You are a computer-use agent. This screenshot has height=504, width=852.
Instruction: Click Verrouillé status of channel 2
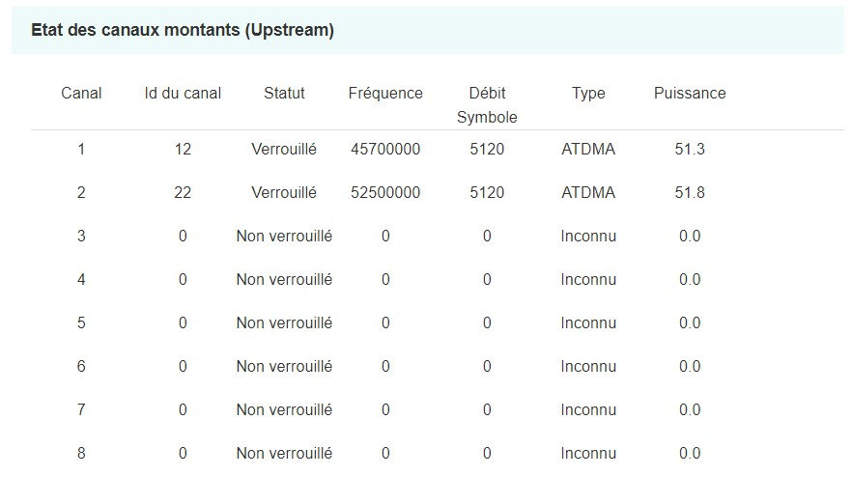(284, 193)
